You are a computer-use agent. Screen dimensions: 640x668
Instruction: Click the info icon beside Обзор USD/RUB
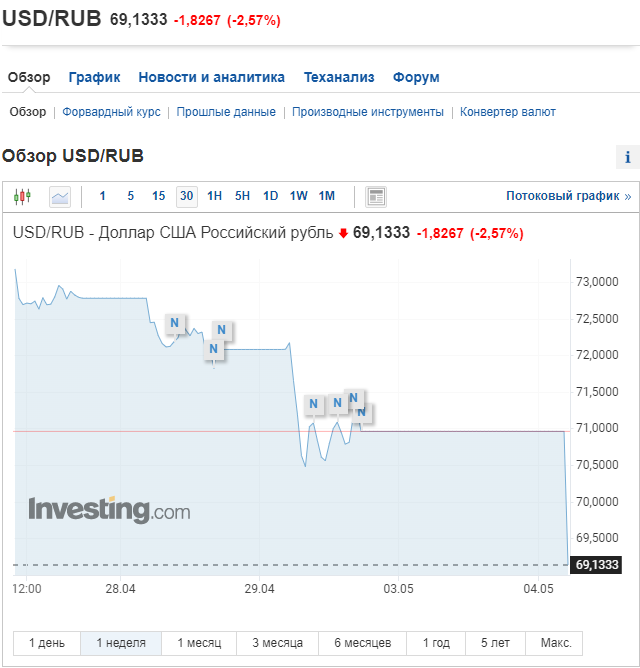(627, 157)
